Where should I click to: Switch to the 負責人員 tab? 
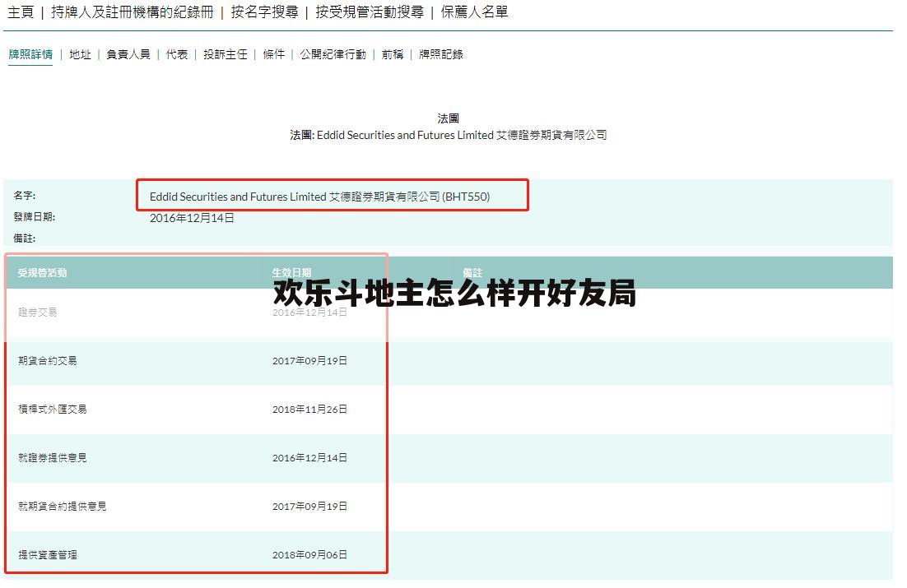[x=128, y=54]
